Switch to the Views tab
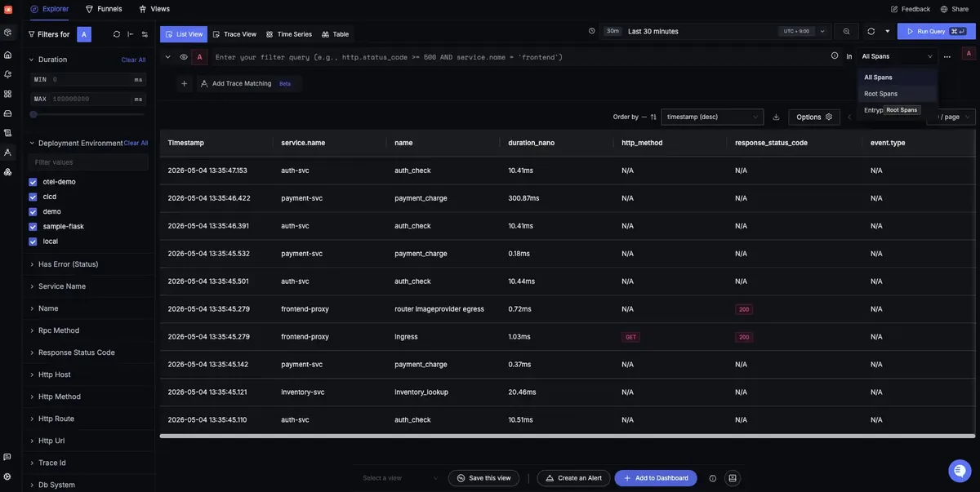Screen dimensions: 980x492 [154, 9]
